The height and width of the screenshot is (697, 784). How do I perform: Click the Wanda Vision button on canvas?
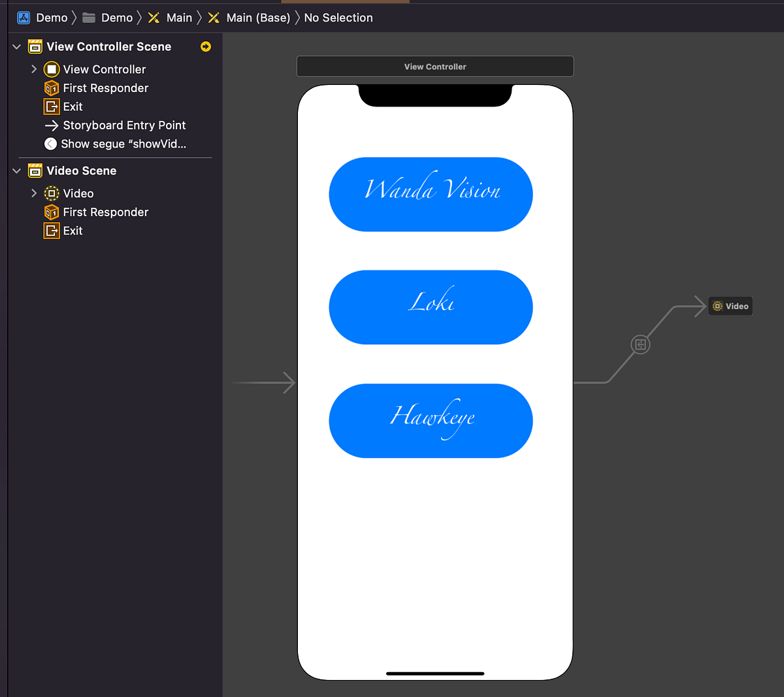click(x=431, y=194)
